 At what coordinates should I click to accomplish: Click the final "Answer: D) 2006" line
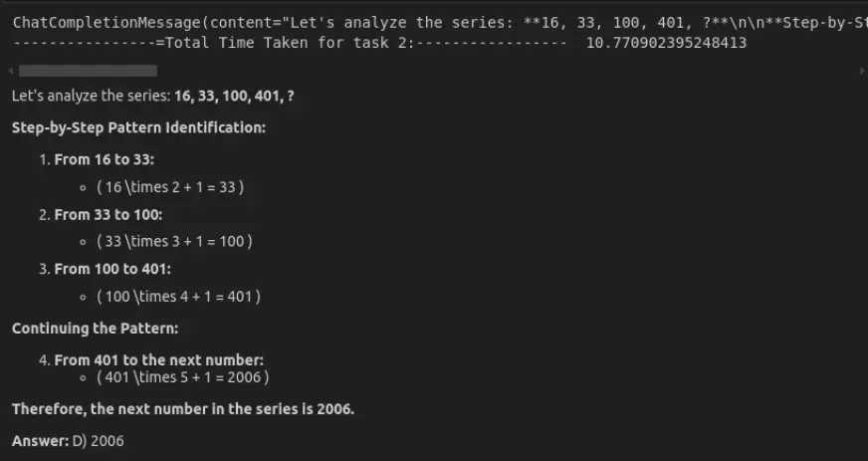(68, 440)
